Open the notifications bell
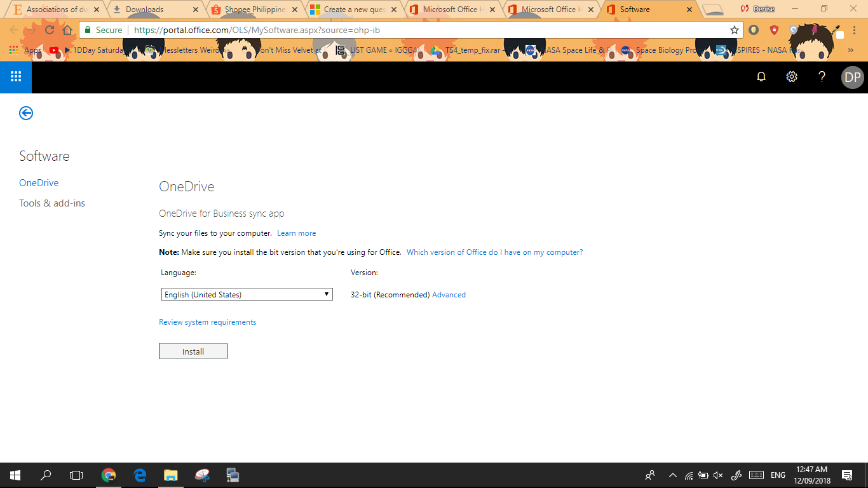This screenshot has height=488, width=868. [x=761, y=77]
